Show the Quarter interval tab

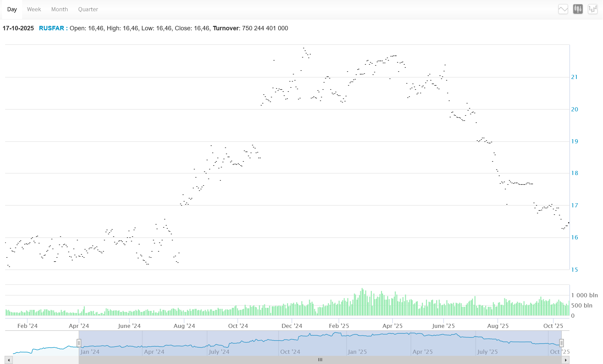click(x=88, y=10)
